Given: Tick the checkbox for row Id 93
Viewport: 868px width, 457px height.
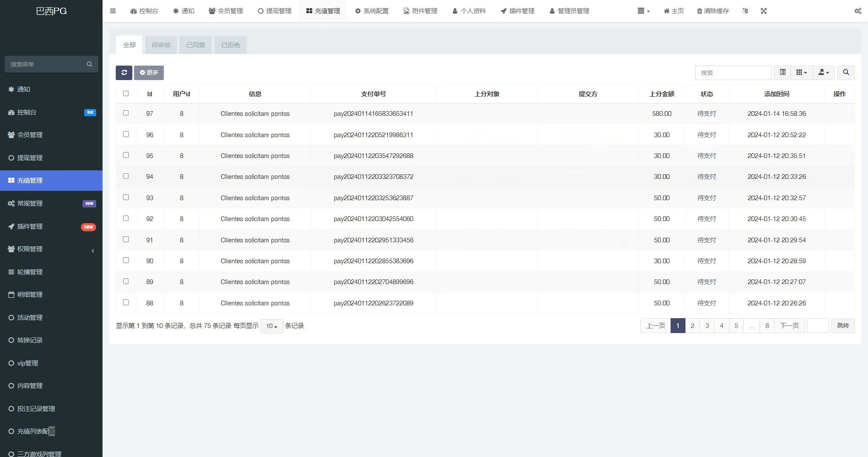Looking at the screenshot, I should coord(126,197).
